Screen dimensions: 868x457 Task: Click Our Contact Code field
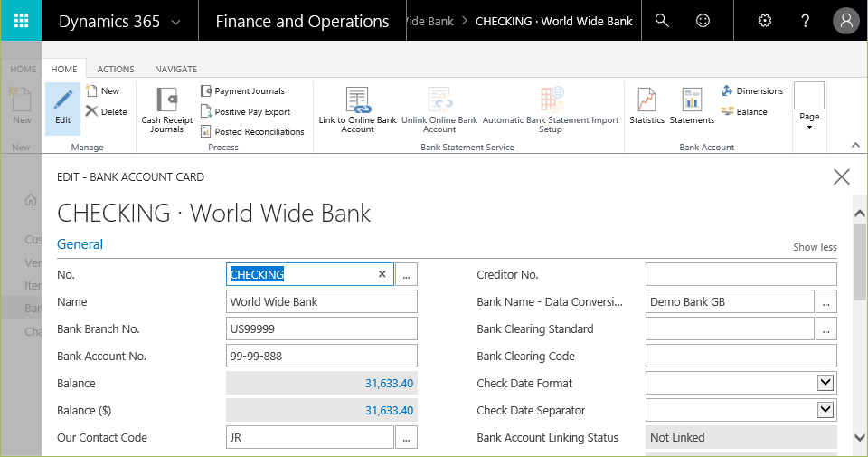tap(310, 438)
